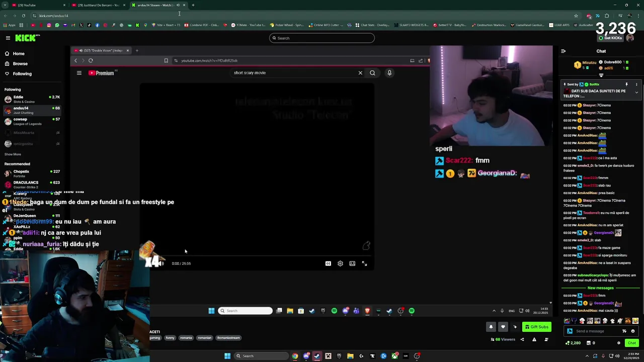Screen dimensions: 644x362
Task: Open chat translate icon in message box
Action: point(624,331)
